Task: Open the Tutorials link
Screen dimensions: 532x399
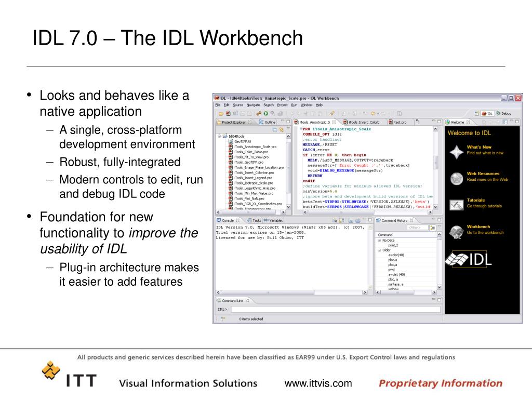Action: tap(476, 200)
